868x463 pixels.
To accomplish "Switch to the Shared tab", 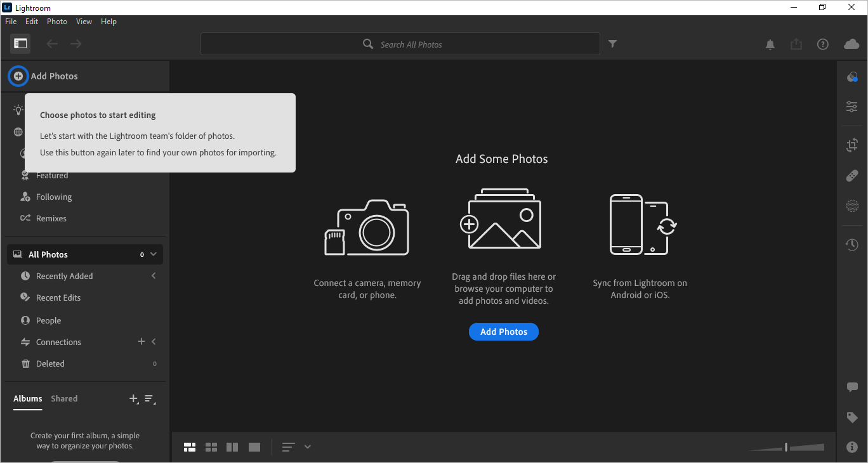I will pyautogui.click(x=64, y=399).
